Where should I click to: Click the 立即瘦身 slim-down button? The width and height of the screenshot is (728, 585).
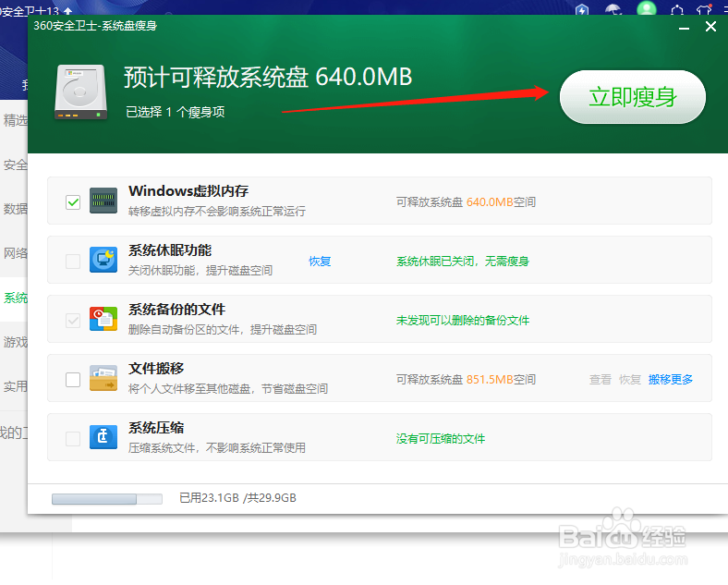[632, 97]
